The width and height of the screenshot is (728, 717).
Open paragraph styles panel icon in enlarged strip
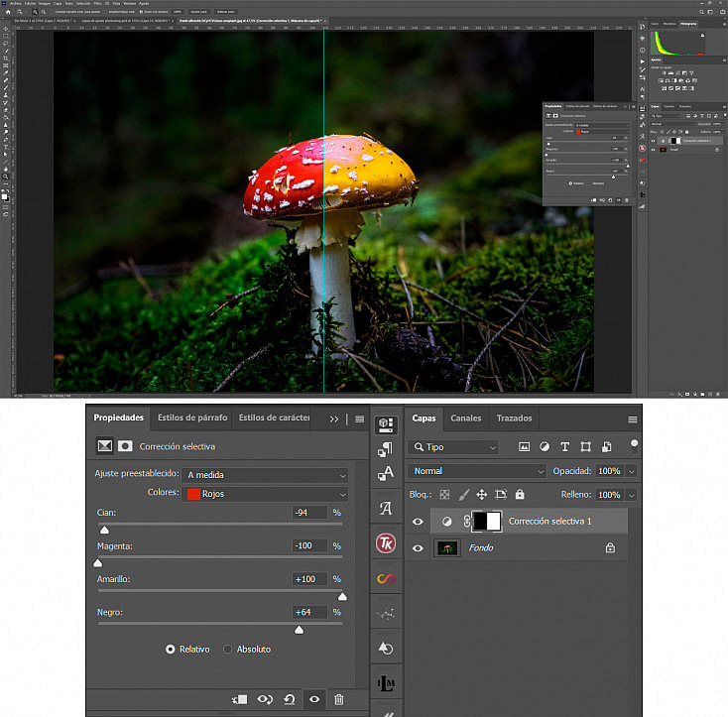386,449
